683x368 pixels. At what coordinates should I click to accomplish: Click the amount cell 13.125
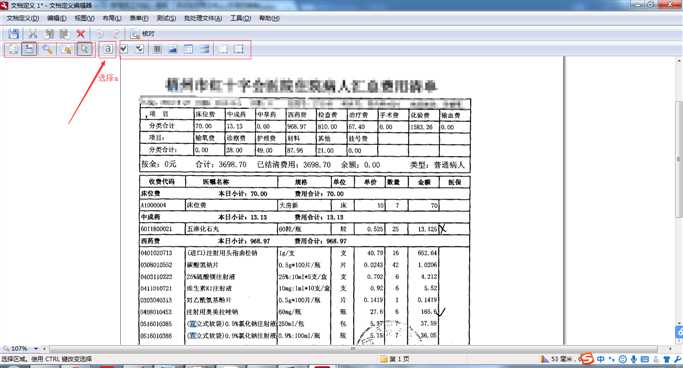coord(426,229)
